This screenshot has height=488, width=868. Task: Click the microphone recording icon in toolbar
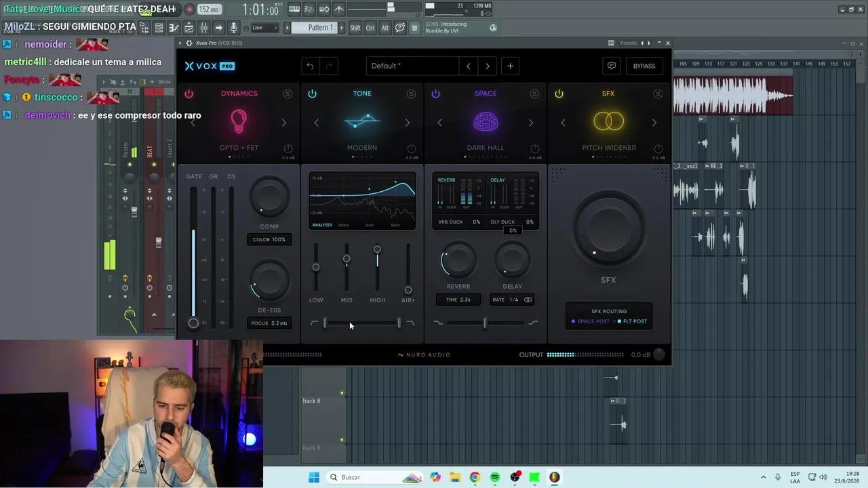[x=234, y=28]
